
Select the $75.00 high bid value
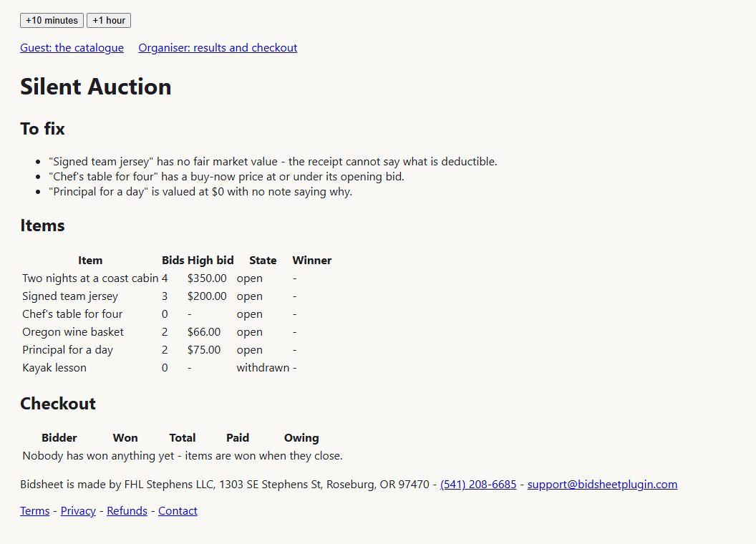(x=204, y=349)
